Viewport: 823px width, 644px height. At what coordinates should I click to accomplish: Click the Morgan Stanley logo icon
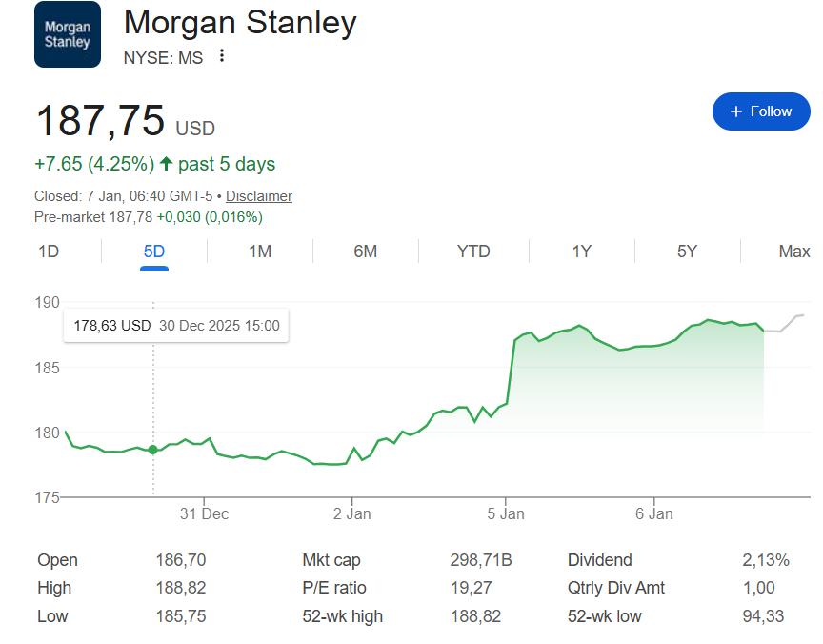(x=67, y=34)
